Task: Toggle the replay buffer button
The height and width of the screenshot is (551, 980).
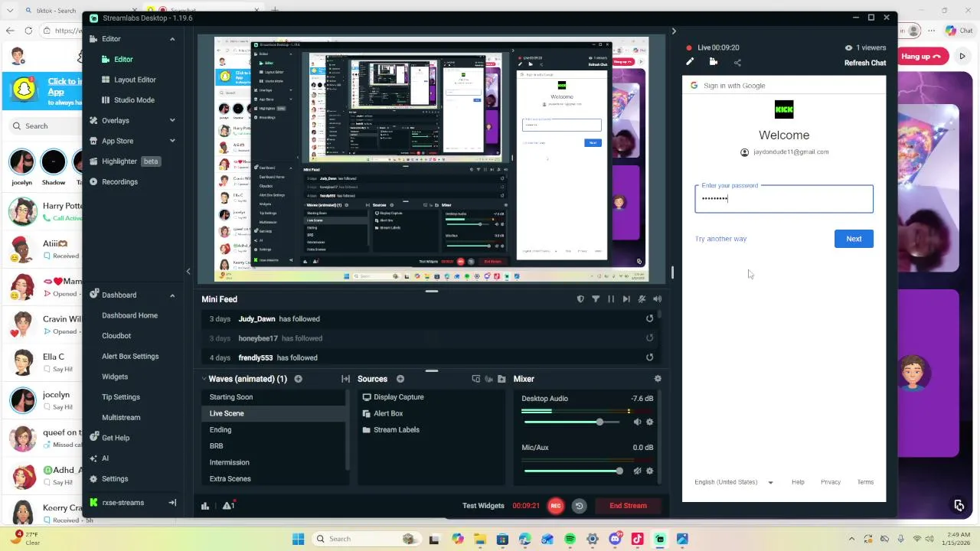Action: [579, 506]
